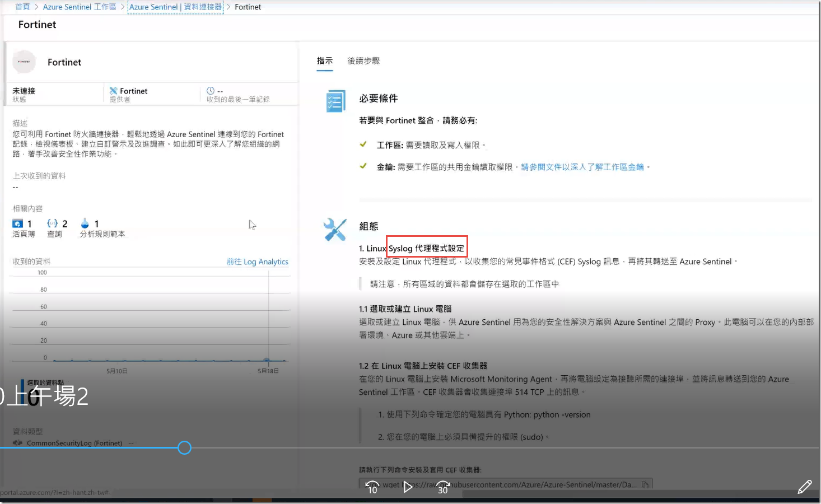
Task: Click the 組態 section heading
Action: [368, 226]
